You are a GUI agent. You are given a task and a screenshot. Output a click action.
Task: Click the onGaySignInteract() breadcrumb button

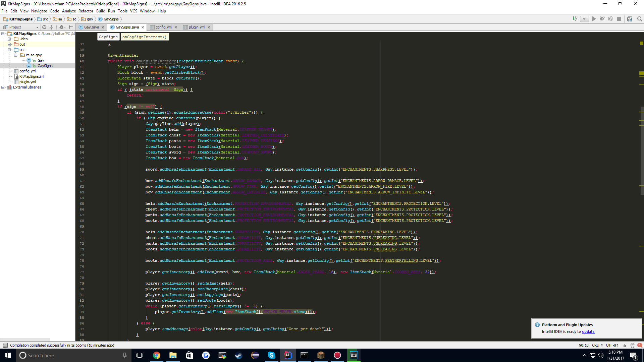(145, 37)
